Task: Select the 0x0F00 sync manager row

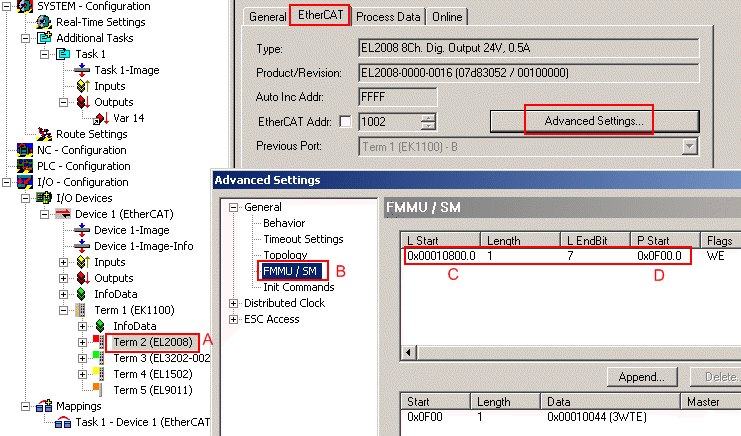Action: pos(569,417)
